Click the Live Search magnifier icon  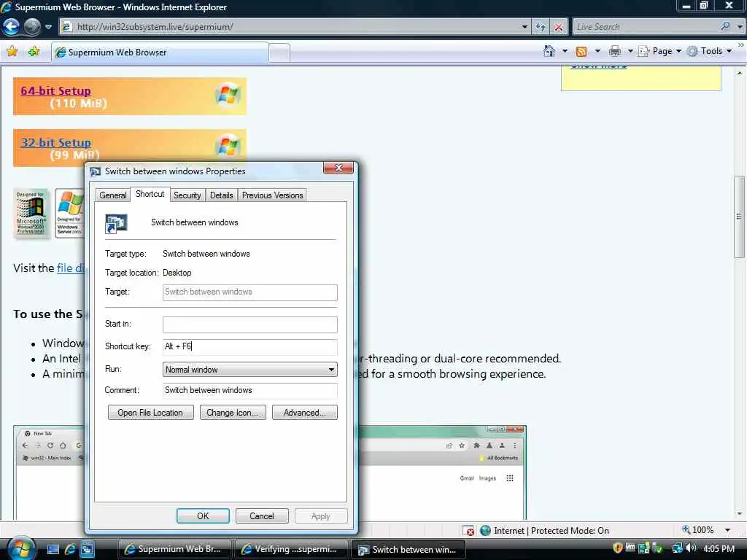[725, 27]
